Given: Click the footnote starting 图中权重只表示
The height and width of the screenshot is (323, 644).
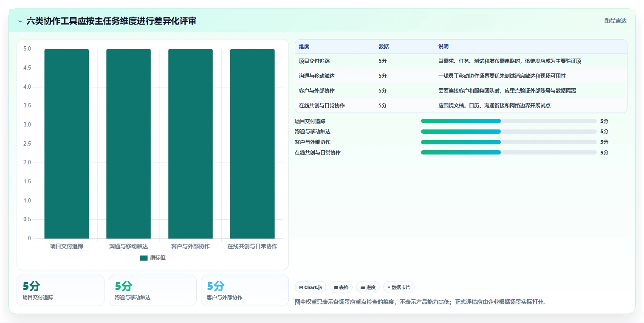Looking at the screenshot, I should point(421,302).
